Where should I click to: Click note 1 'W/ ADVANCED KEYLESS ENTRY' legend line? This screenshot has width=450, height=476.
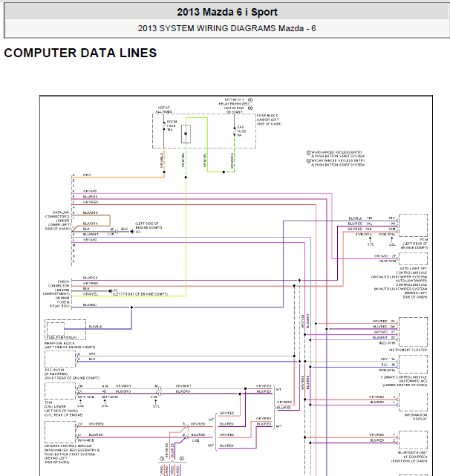coord(336,154)
